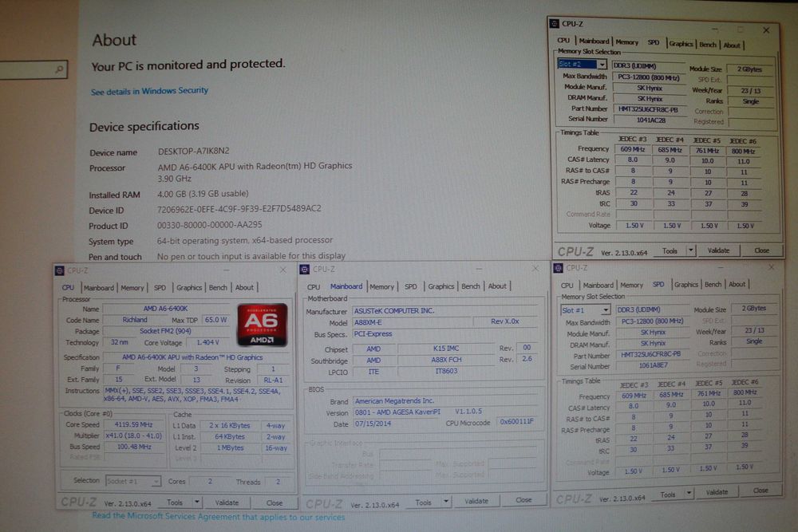The image size is (798, 532).
Task: Open the Bench tab in the Slot #2 window
Action: coord(707,45)
